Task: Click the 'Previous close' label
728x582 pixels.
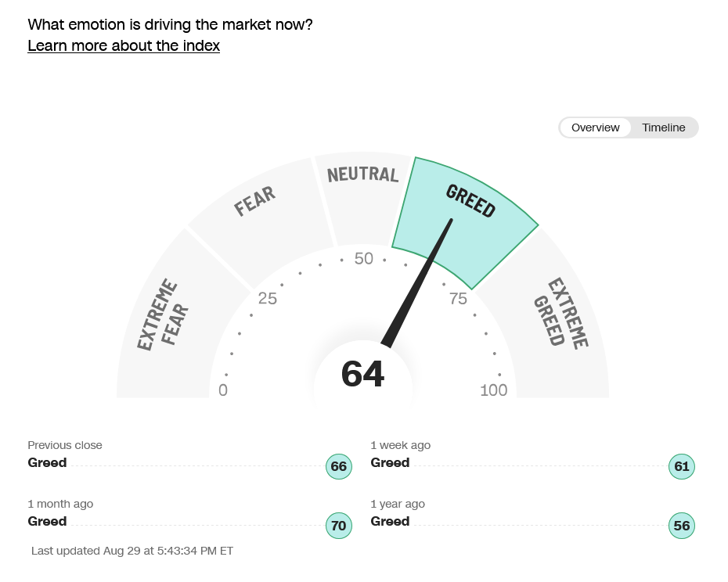Action: pyautogui.click(x=65, y=445)
